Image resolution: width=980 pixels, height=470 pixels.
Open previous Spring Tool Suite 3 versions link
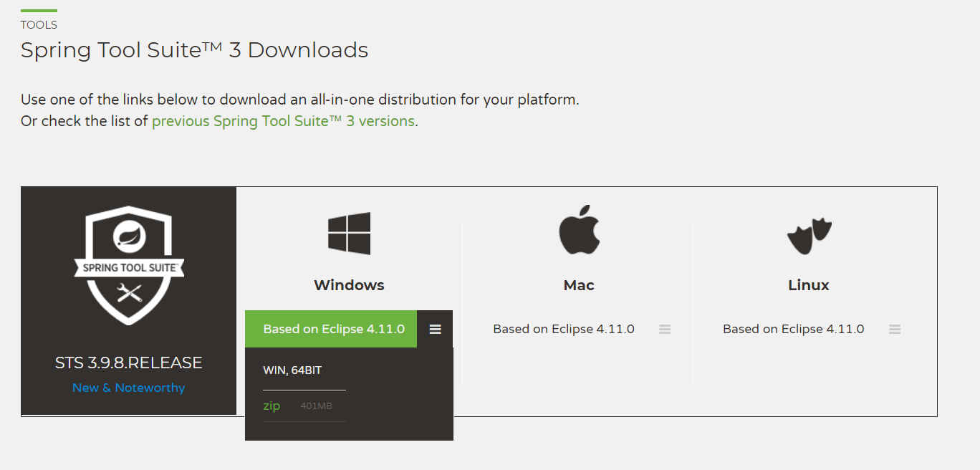point(283,121)
